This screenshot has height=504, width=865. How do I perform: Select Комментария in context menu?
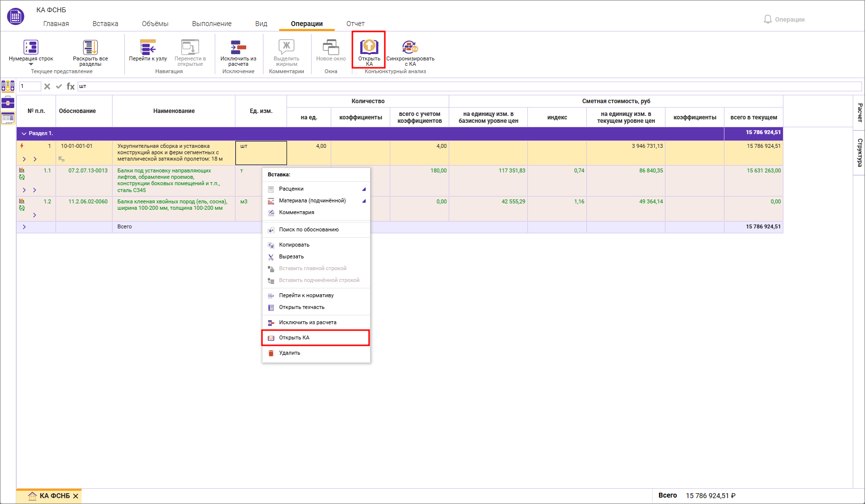pyautogui.click(x=316, y=212)
